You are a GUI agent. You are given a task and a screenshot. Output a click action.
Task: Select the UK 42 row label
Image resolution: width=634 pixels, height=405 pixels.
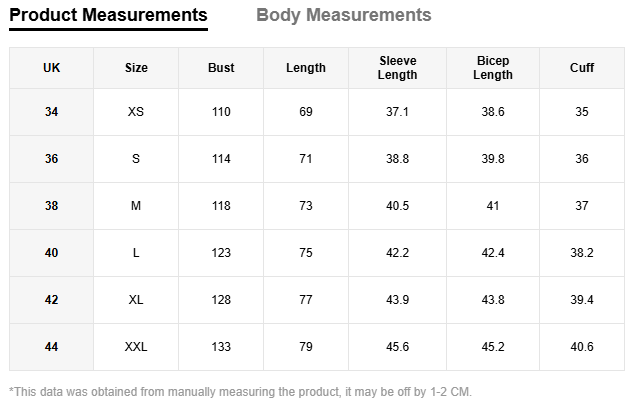coord(52,300)
